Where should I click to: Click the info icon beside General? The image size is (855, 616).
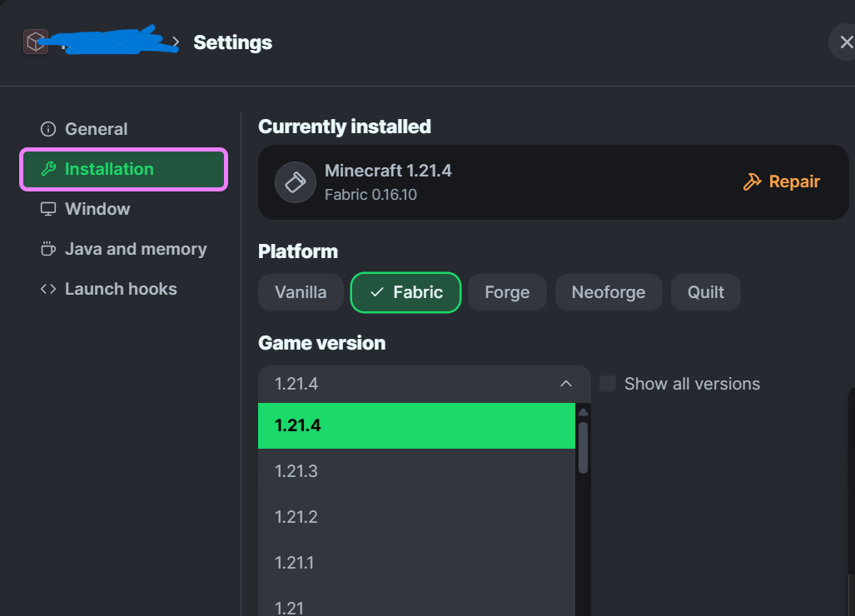click(x=48, y=129)
